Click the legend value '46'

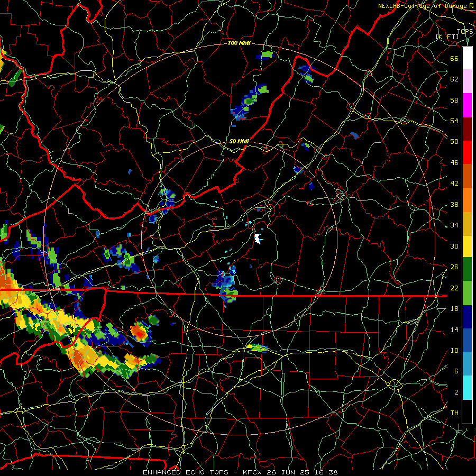click(454, 163)
